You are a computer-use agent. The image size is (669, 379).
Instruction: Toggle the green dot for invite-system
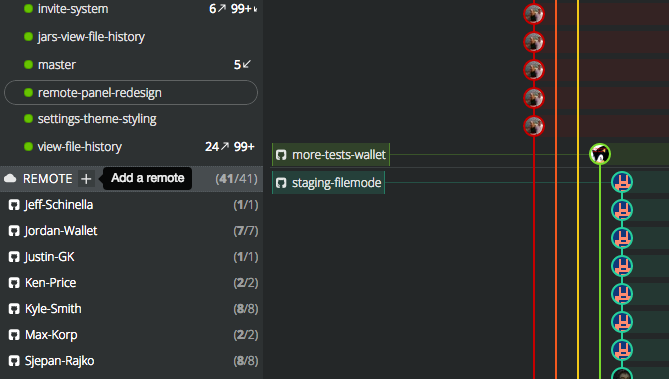point(29,9)
